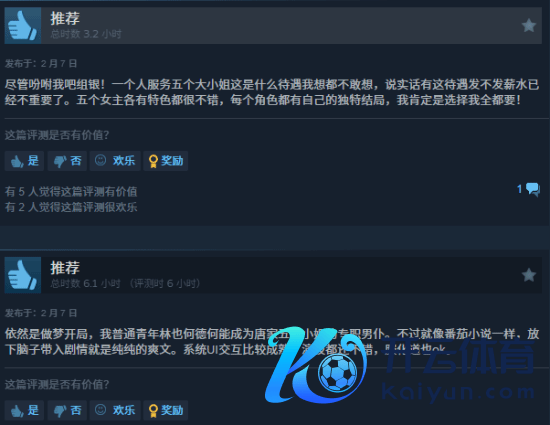This screenshot has width=550, height=425.
Task: Give 奖励 award to second review
Action: (x=166, y=410)
